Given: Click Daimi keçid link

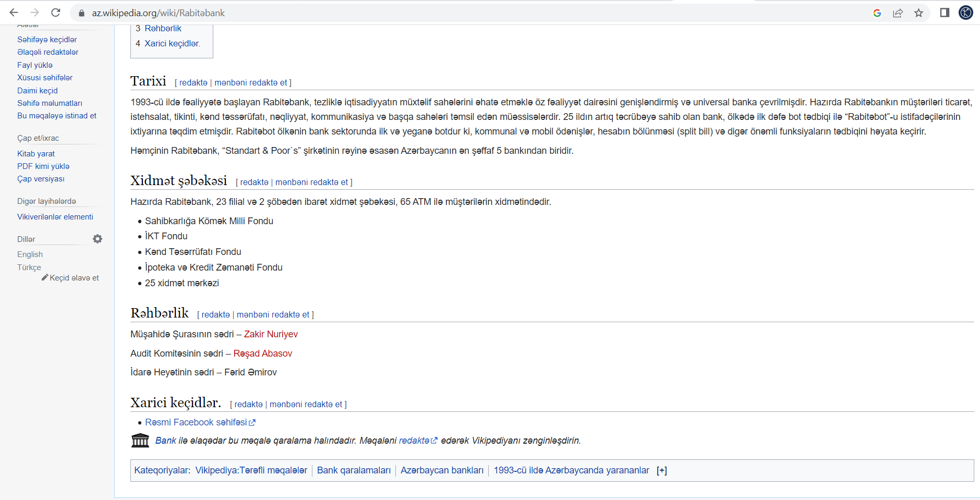Looking at the screenshot, I should tap(38, 91).
